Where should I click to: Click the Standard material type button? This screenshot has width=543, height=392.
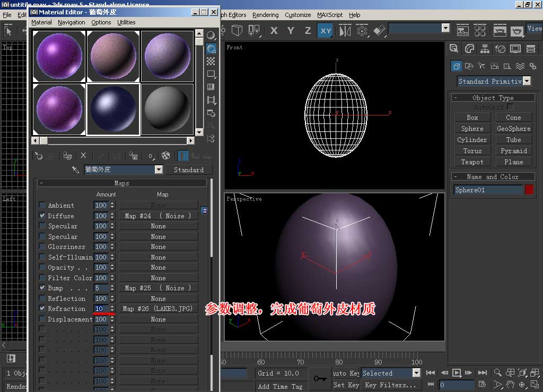click(x=189, y=170)
